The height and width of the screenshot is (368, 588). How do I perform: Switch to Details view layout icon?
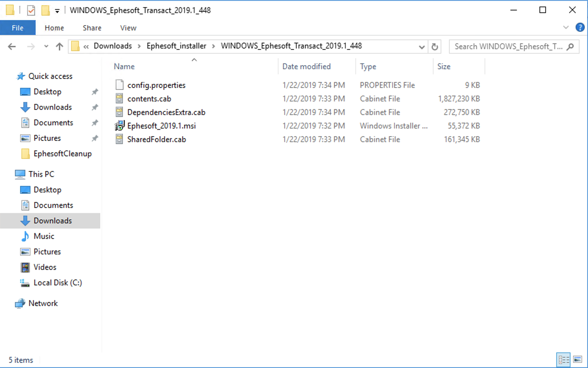point(564,360)
